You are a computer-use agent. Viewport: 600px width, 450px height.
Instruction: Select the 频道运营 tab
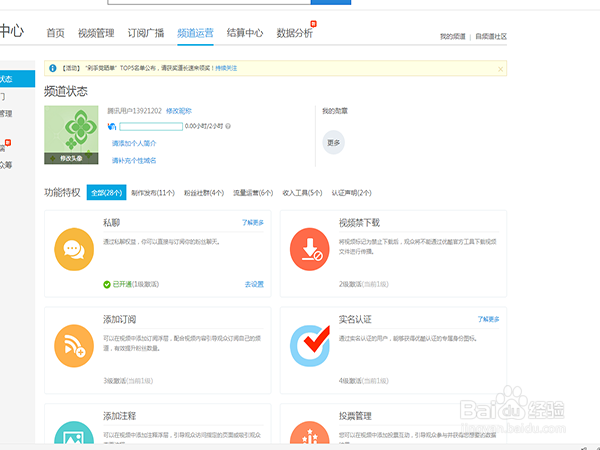point(195,33)
